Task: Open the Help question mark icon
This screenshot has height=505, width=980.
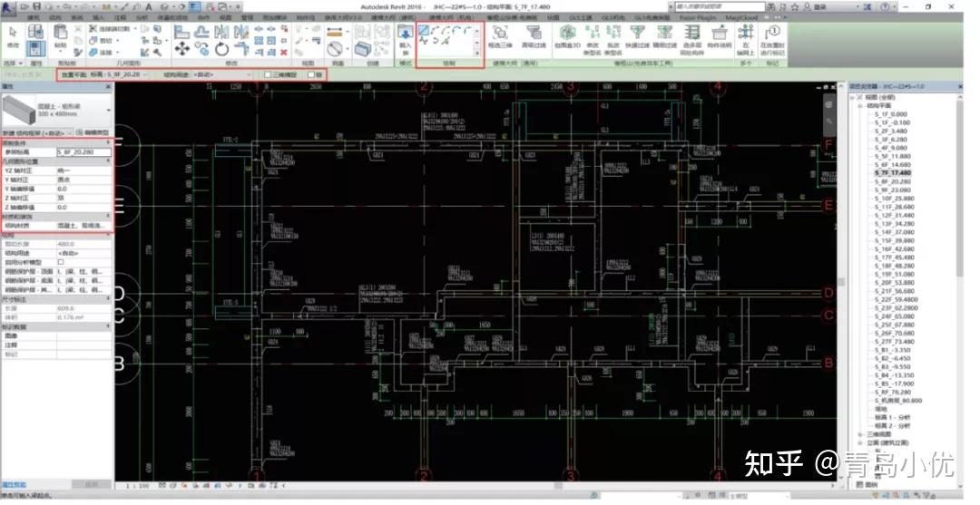Action: click(885, 7)
